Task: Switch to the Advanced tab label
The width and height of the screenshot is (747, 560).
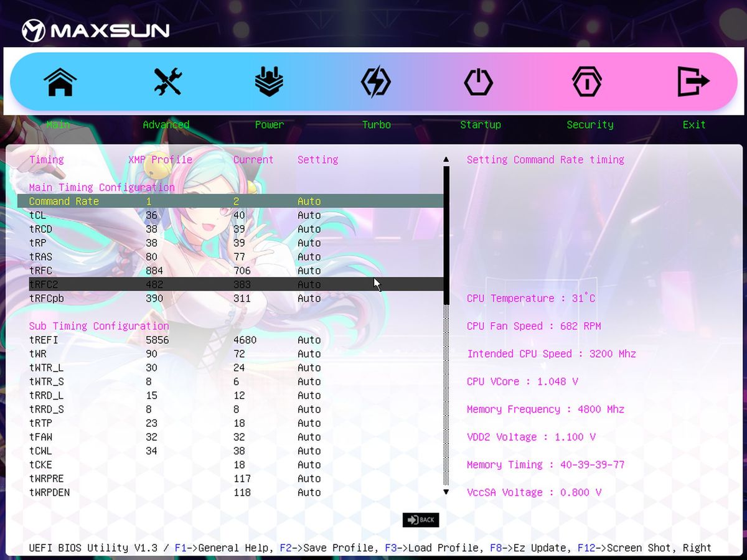Action: (x=166, y=124)
